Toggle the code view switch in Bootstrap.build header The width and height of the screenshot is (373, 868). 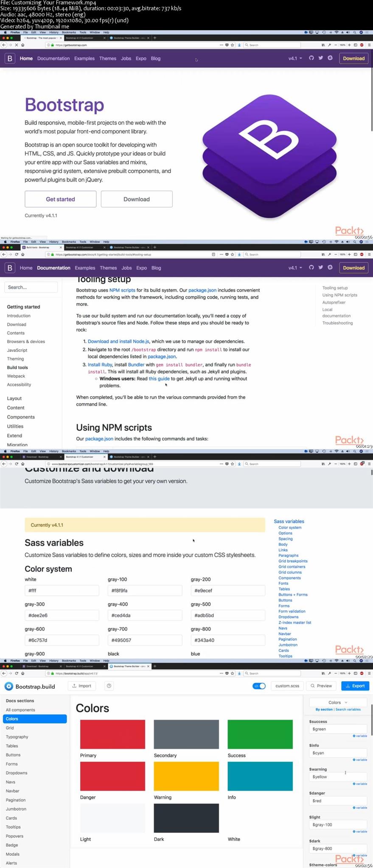(259, 686)
